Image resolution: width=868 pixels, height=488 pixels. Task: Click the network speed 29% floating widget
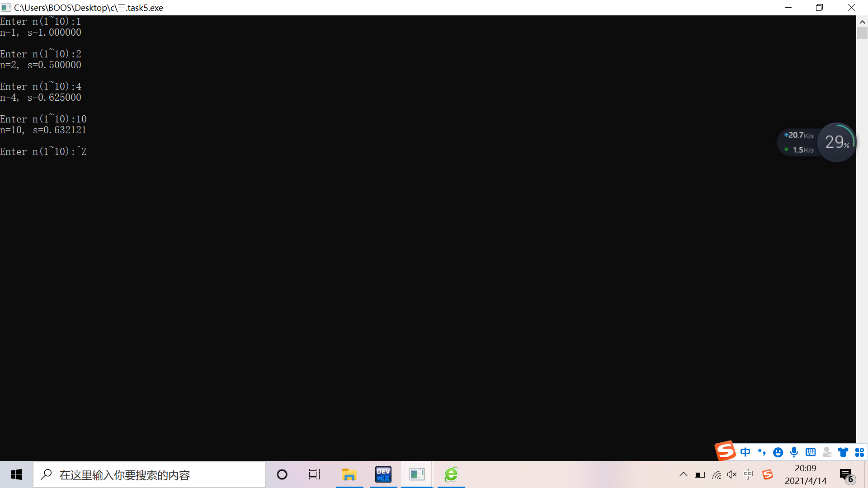(837, 142)
